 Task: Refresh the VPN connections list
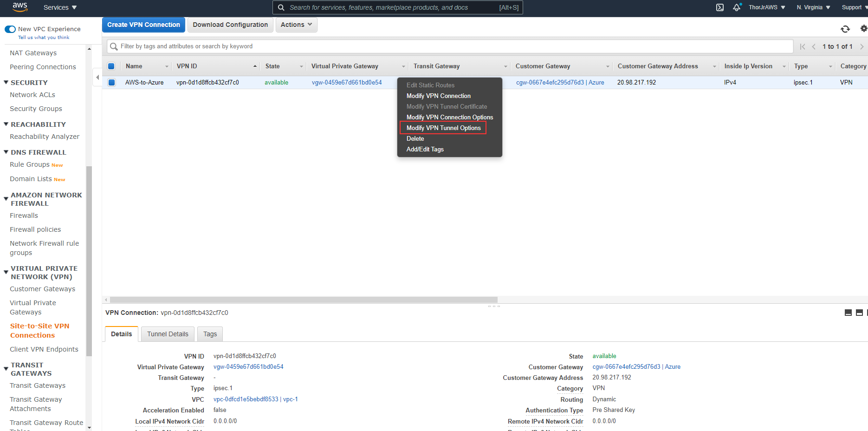[x=845, y=29]
